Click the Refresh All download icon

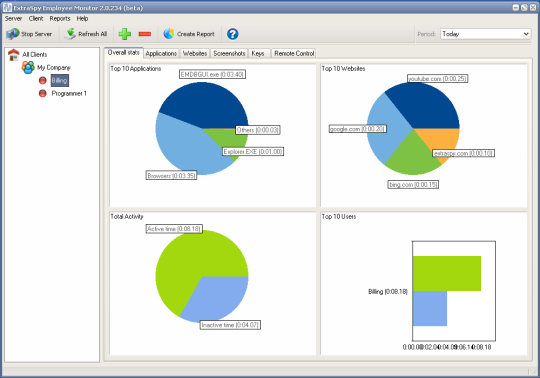click(70, 34)
